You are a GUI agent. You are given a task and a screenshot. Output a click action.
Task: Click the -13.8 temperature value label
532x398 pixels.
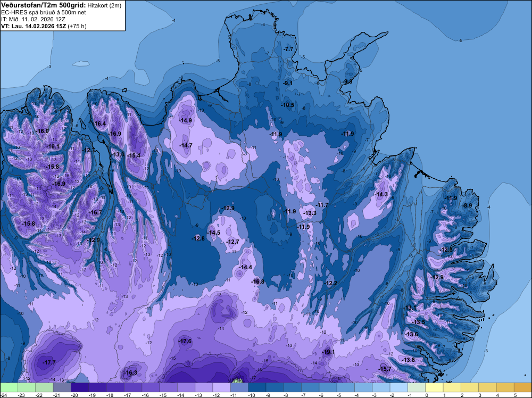pyautogui.click(x=408, y=360)
